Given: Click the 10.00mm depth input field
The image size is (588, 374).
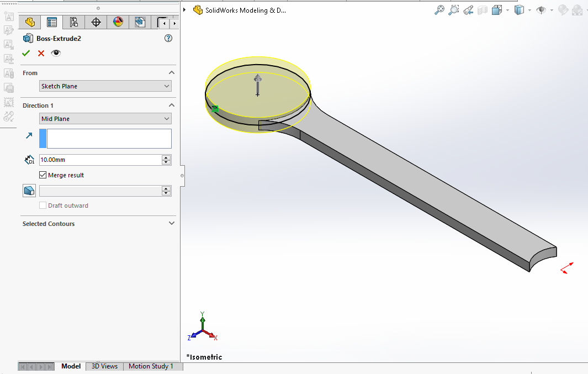Looking at the screenshot, I should tap(100, 160).
